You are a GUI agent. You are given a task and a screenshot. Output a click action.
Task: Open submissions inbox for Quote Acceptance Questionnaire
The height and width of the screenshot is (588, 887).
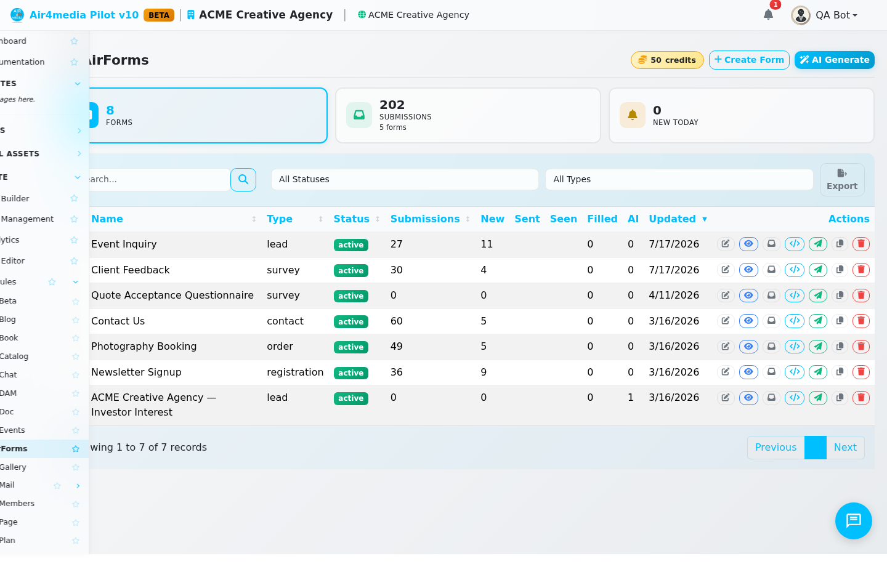click(x=771, y=296)
